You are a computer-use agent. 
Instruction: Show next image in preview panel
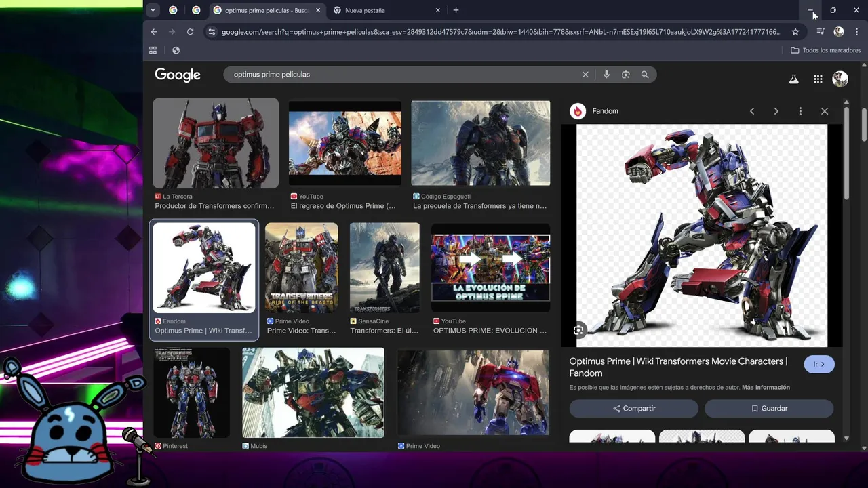coord(776,111)
